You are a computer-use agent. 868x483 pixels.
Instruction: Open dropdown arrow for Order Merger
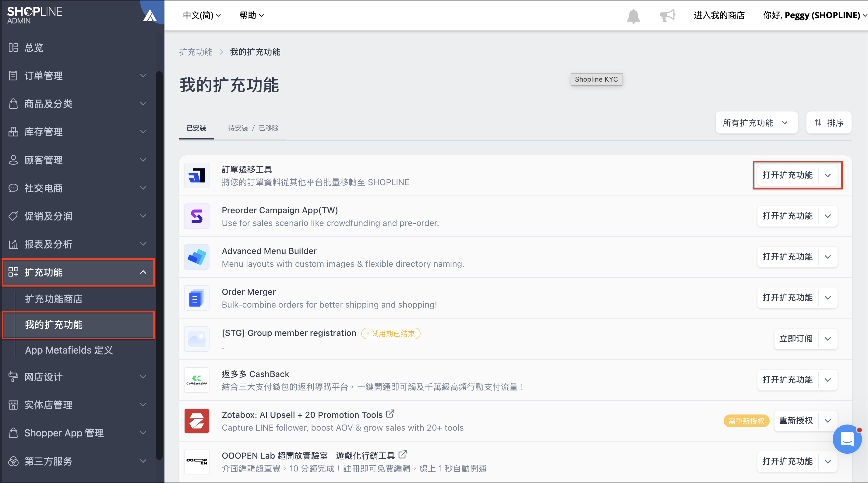[828, 298]
